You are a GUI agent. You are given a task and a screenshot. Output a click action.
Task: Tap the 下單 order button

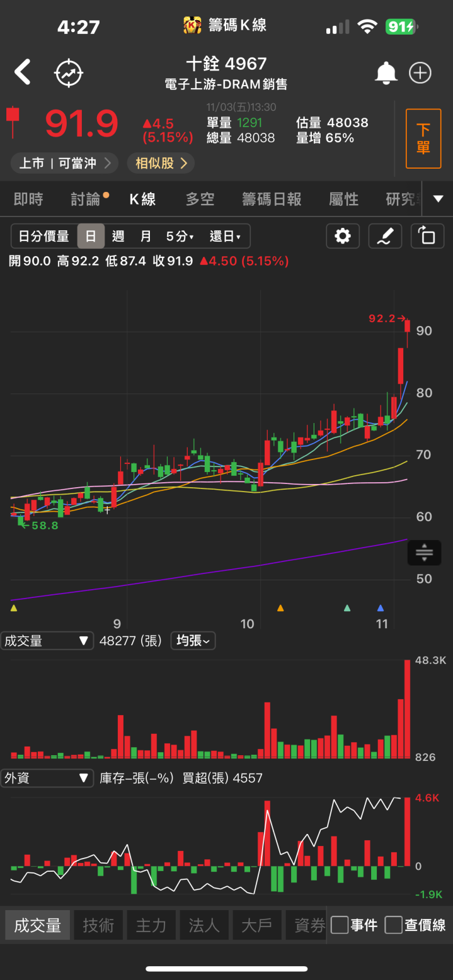point(423,138)
